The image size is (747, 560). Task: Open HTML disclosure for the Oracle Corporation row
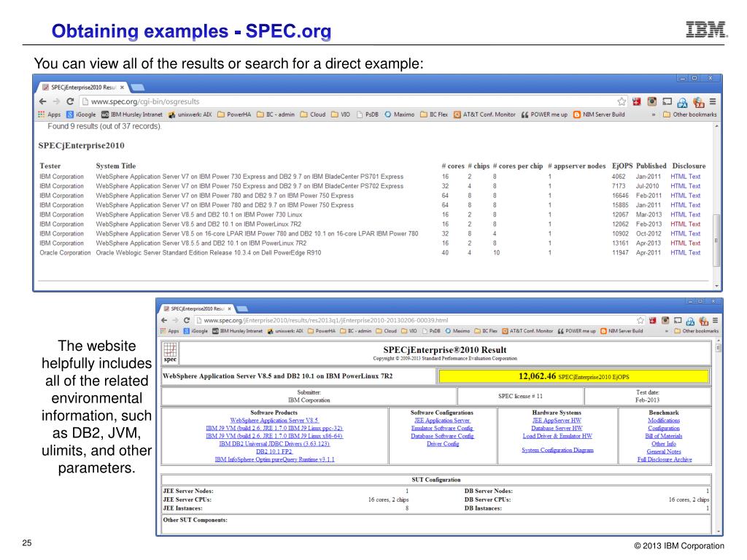(678, 253)
